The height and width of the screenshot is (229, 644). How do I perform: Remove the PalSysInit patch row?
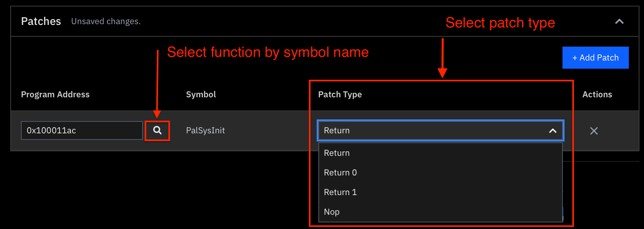click(594, 131)
